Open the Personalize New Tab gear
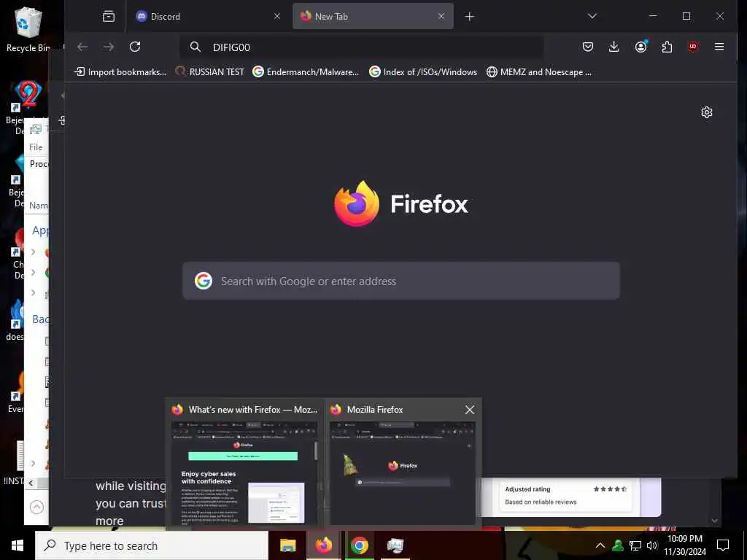Image resolution: width=747 pixels, height=560 pixels. point(706,112)
